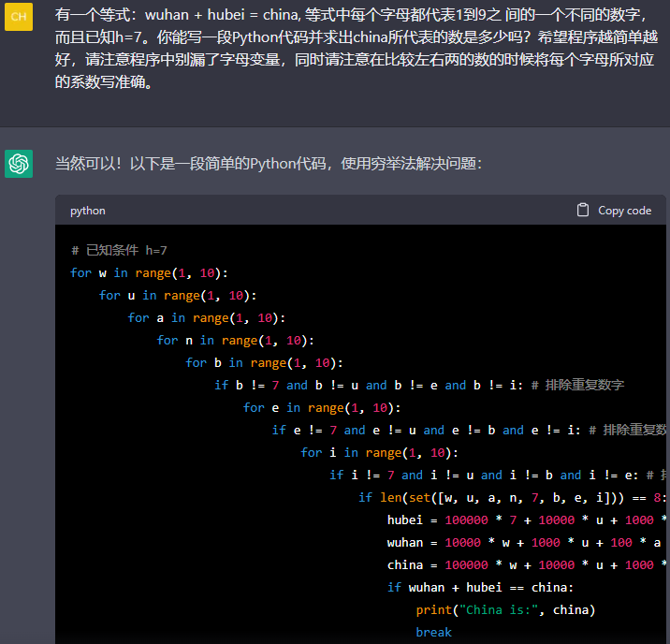Select the 'for n in range' line
Screen dimensions: 670x644
[x=236, y=340]
